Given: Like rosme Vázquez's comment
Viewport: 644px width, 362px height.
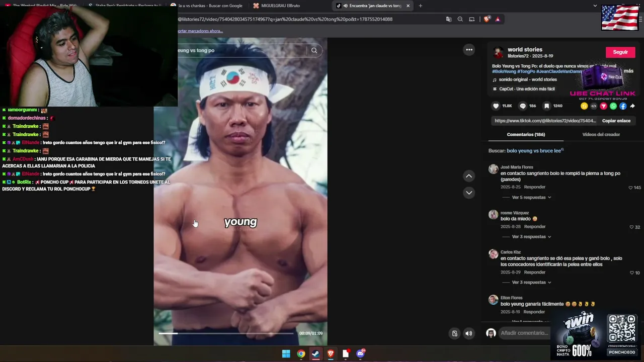Looking at the screenshot, I should [630, 227].
